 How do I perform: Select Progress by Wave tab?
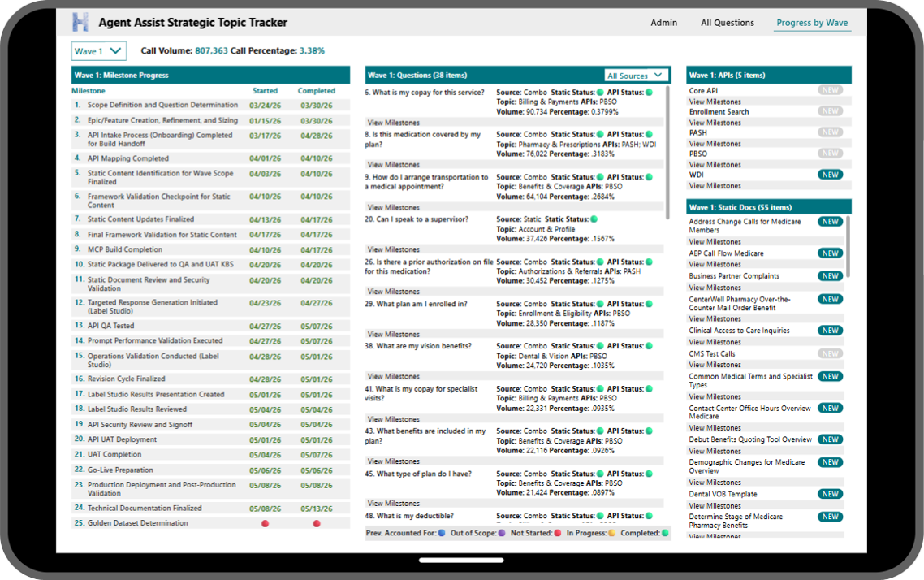pos(812,23)
